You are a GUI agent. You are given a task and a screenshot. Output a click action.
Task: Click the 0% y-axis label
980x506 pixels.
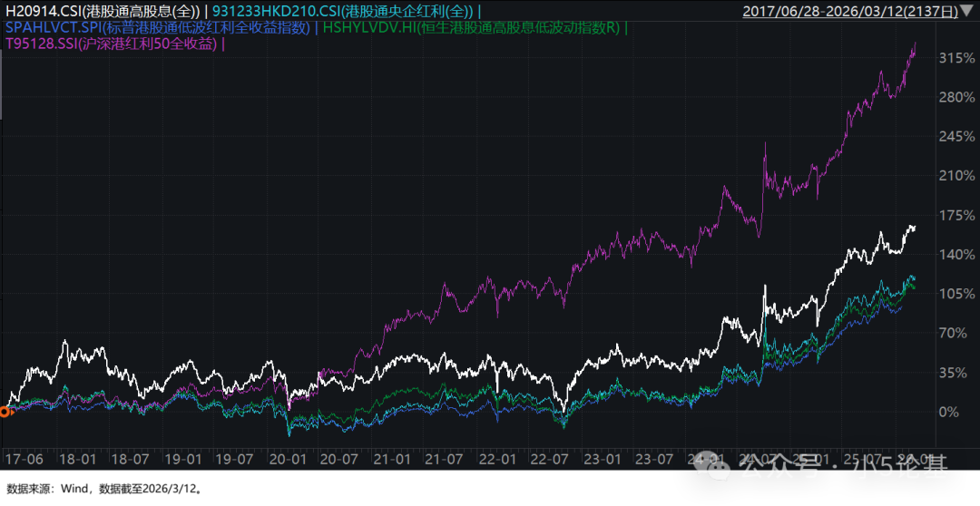[x=947, y=413]
